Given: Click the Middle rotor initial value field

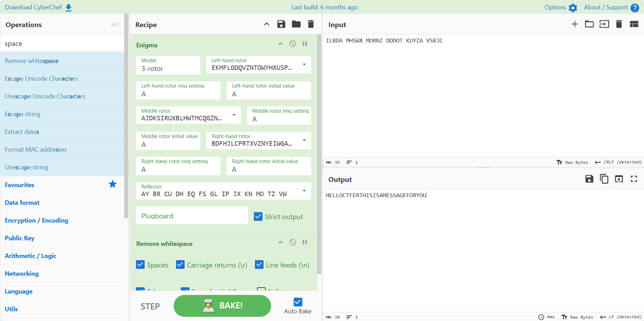Looking at the screenshot, I should (x=168, y=141).
